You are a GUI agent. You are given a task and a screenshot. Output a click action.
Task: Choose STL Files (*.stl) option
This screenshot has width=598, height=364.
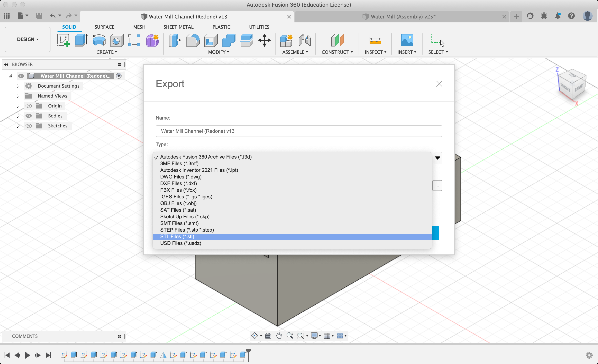177,236
